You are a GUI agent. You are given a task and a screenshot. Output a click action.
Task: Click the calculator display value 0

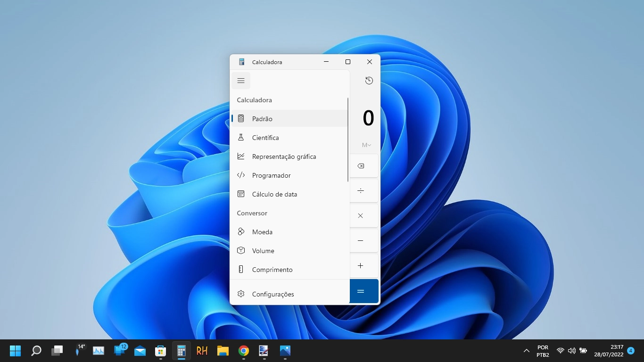368,118
